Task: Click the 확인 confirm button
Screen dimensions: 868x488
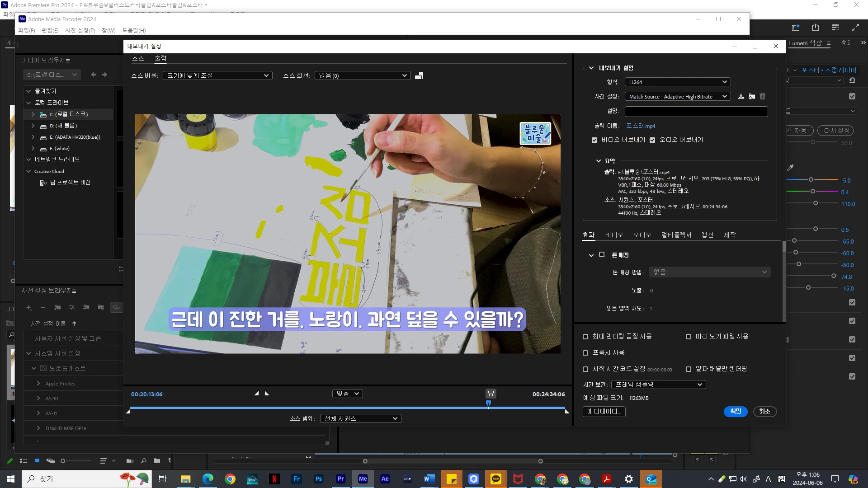Action: 735,411
